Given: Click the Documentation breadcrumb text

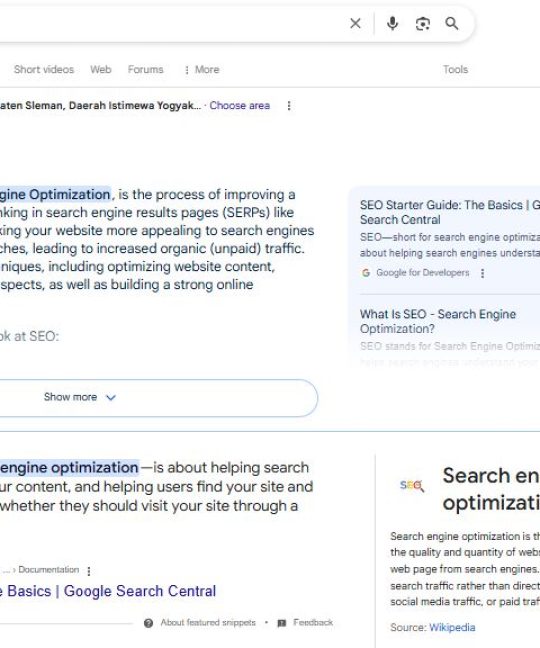Looking at the screenshot, I should (48, 570).
